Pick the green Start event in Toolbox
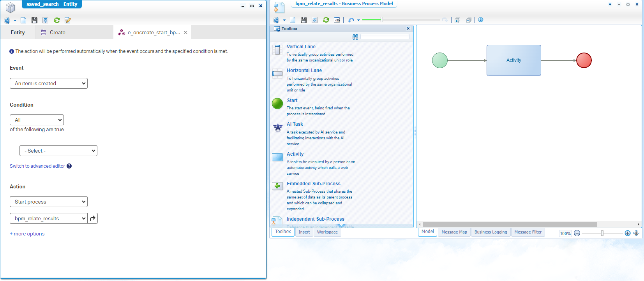 [277, 104]
